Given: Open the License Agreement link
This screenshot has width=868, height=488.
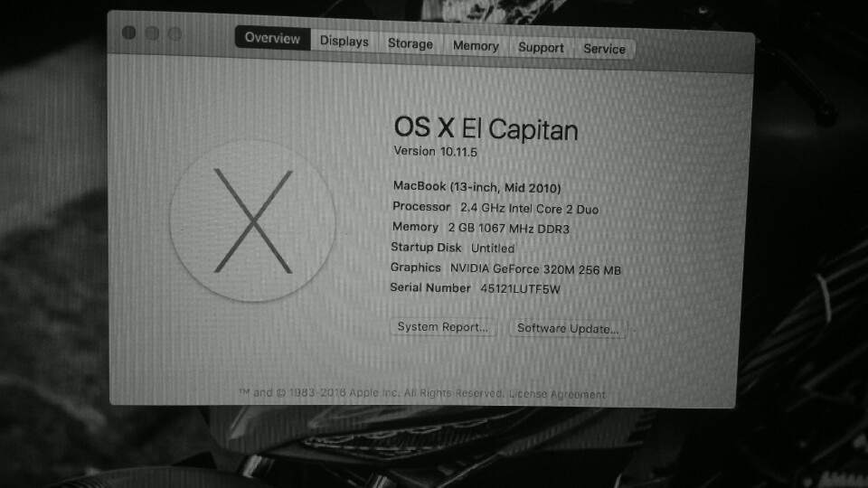Looking at the screenshot, I should (x=557, y=395).
